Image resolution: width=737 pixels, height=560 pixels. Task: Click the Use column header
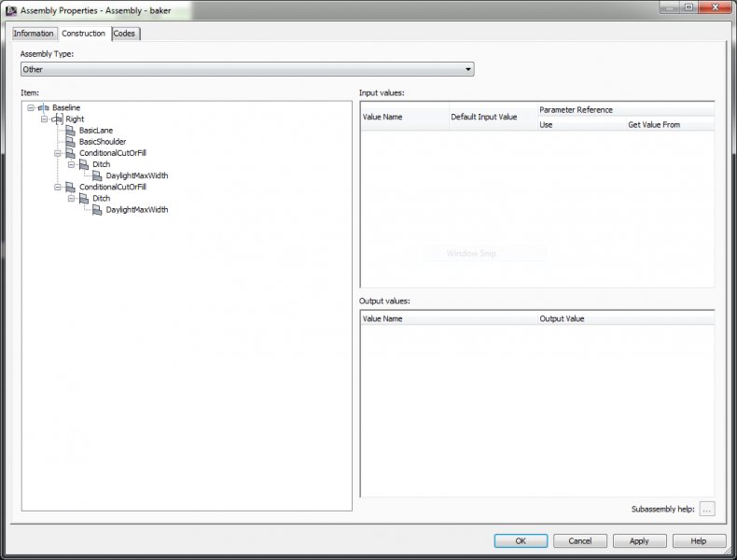pos(581,125)
